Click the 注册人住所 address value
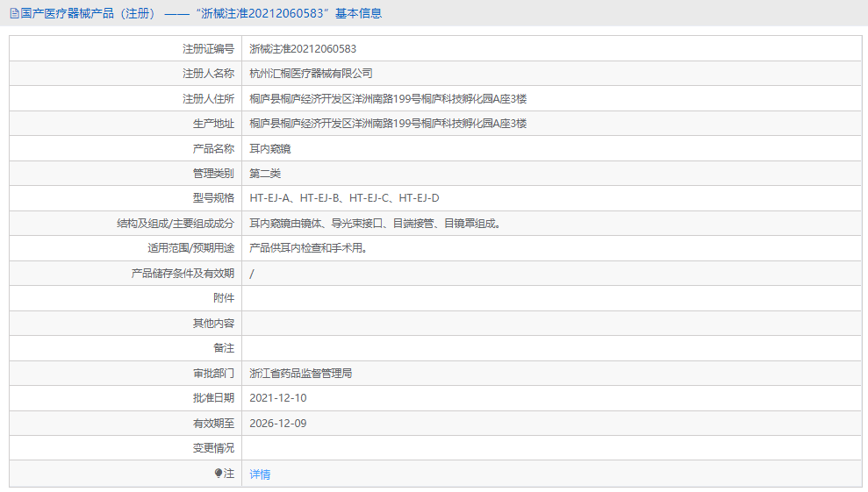 click(388, 99)
